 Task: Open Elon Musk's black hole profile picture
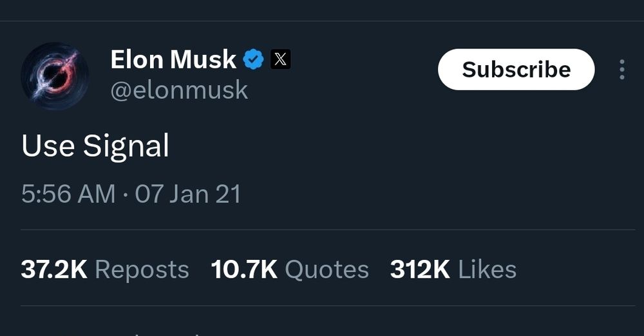pos(55,76)
